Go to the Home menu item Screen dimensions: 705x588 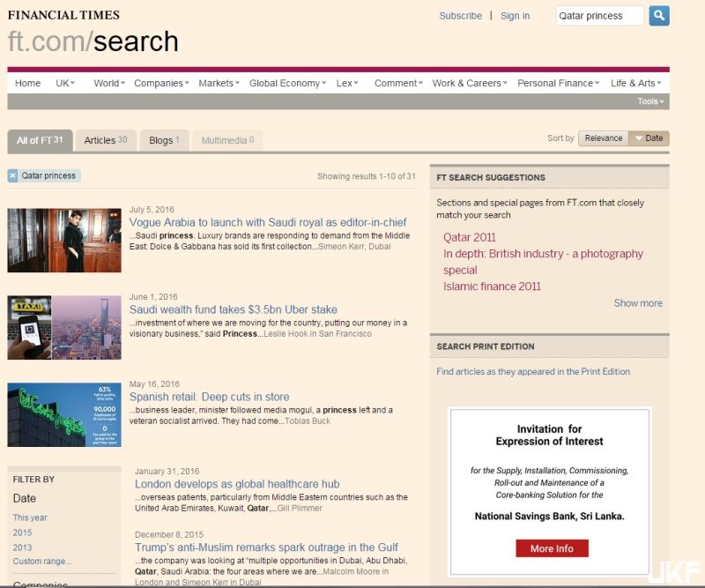tap(27, 83)
